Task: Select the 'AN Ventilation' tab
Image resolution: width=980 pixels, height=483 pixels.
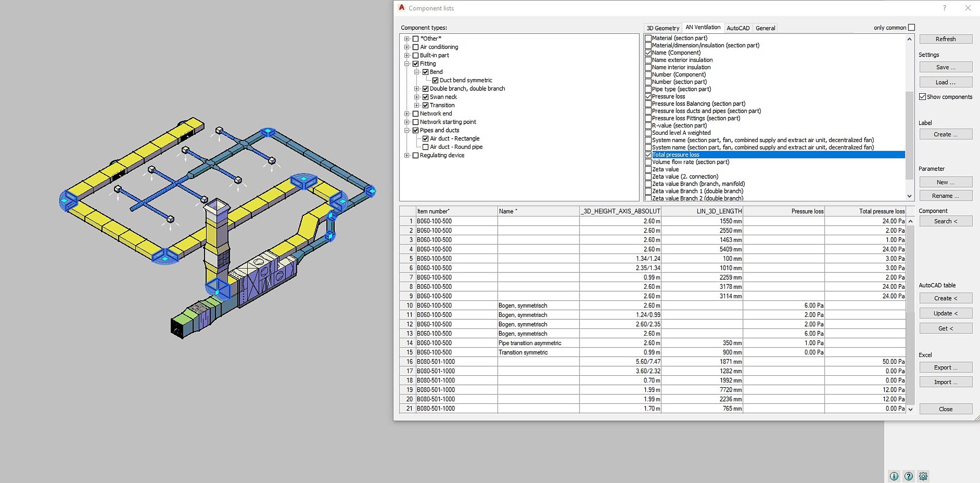Action: (703, 27)
